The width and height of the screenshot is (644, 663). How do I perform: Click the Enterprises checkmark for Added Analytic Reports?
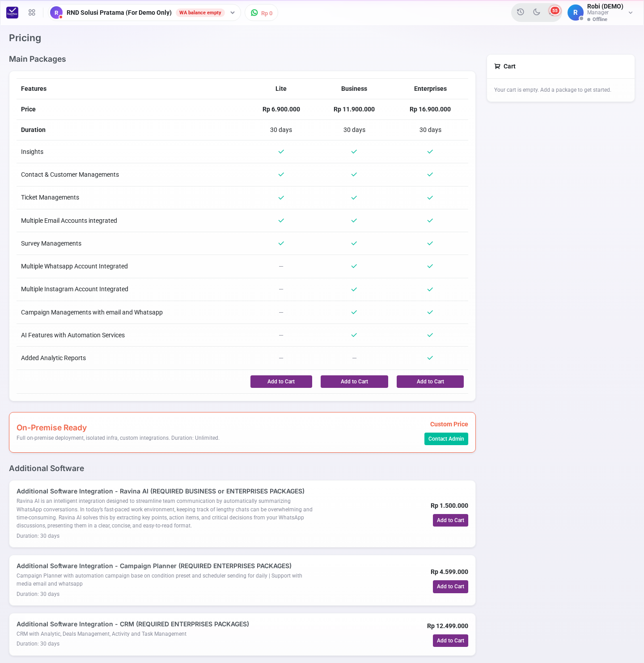click(x=430, y=358)
